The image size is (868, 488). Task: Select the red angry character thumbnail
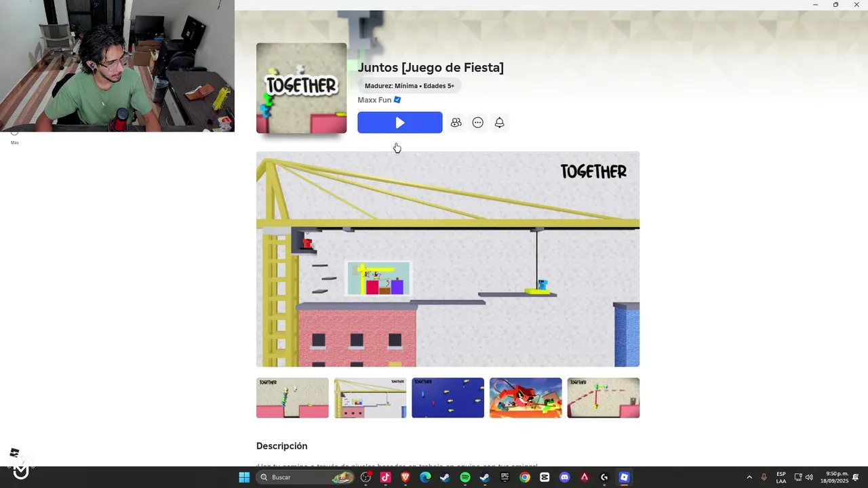pyautogui.click(x=526, y=398)
